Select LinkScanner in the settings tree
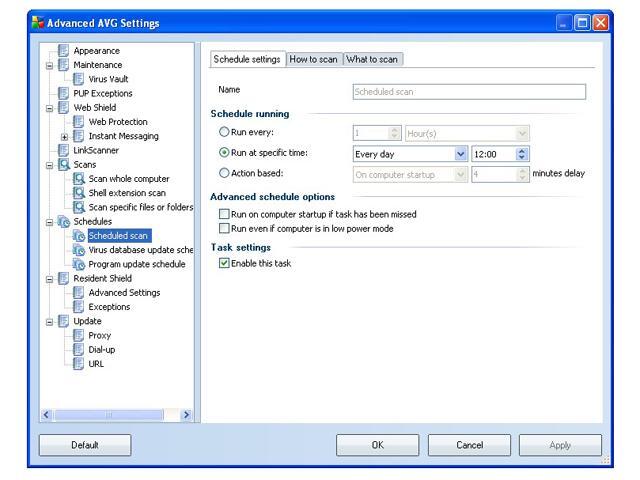 96,150
